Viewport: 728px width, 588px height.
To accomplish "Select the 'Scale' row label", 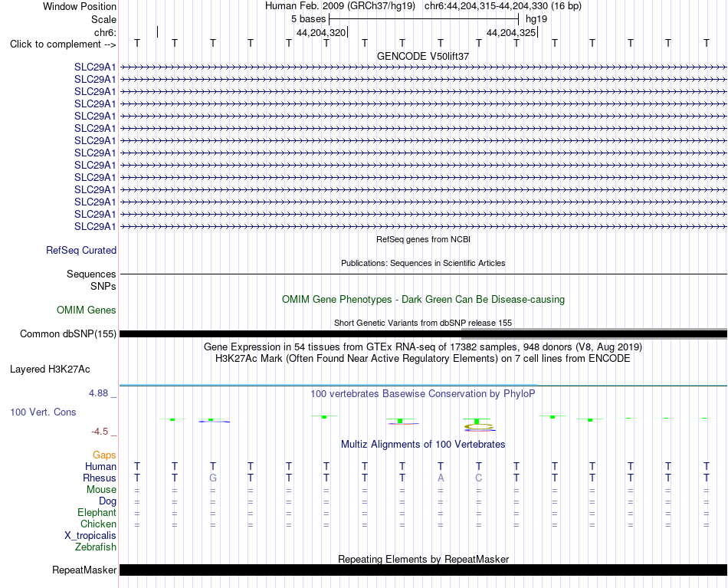I will coord(103,19).
